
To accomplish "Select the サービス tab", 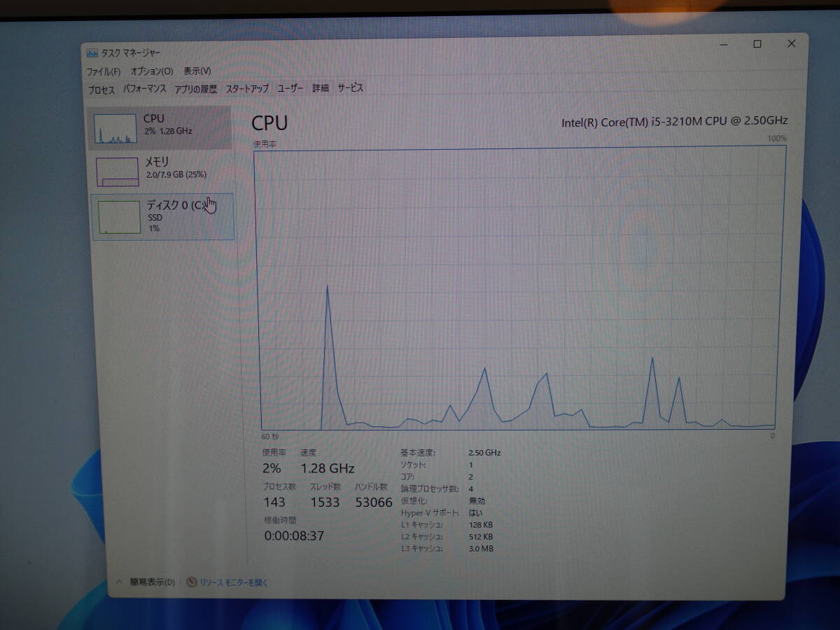I will click(350, 87).
